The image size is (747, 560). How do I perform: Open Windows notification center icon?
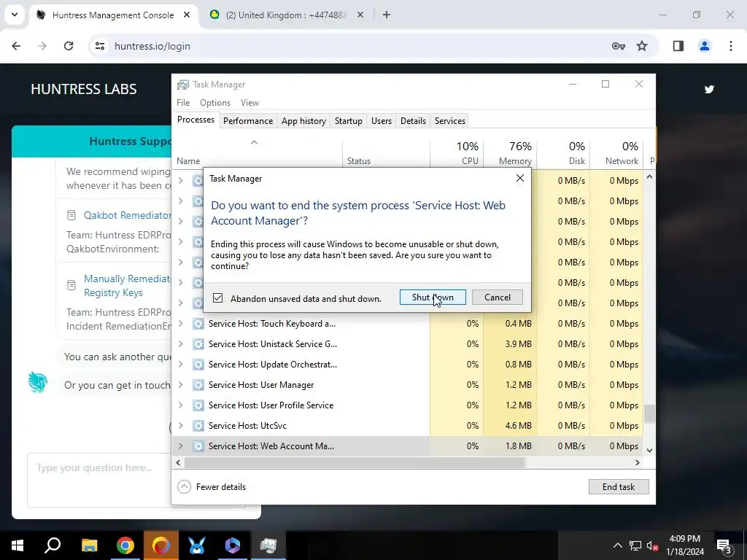pos(724,546)
